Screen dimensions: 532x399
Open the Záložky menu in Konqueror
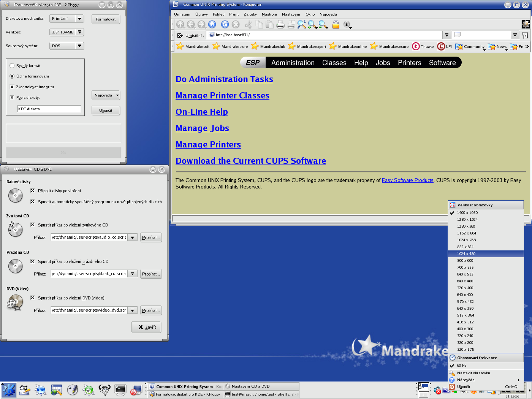point(250,14)
